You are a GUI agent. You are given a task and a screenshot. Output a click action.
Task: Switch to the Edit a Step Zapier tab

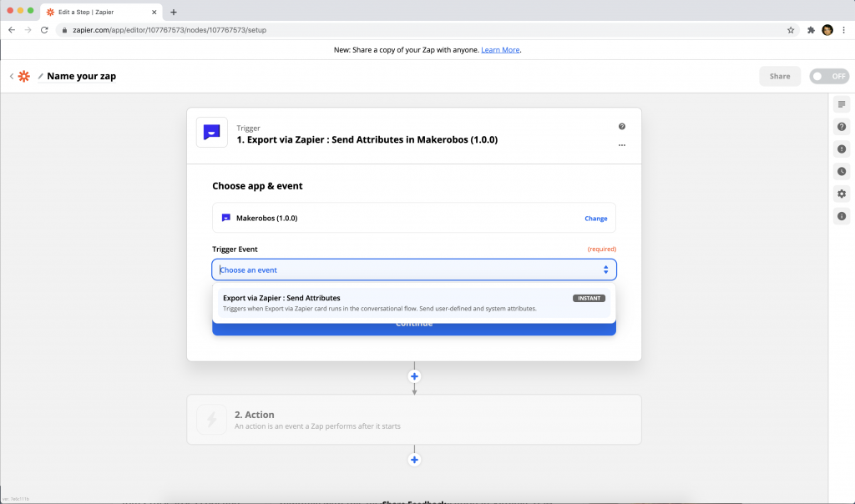101,12
